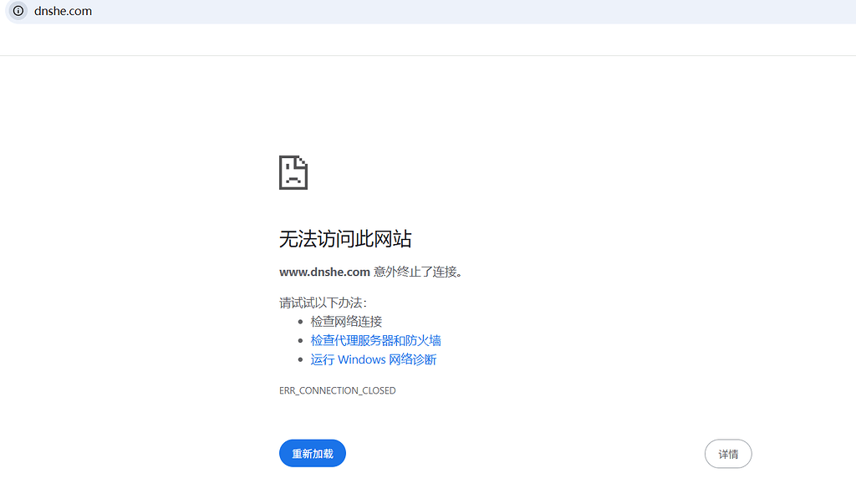Click the 无法访问此网站 heading
856x504 pixels.
[345, 239]
